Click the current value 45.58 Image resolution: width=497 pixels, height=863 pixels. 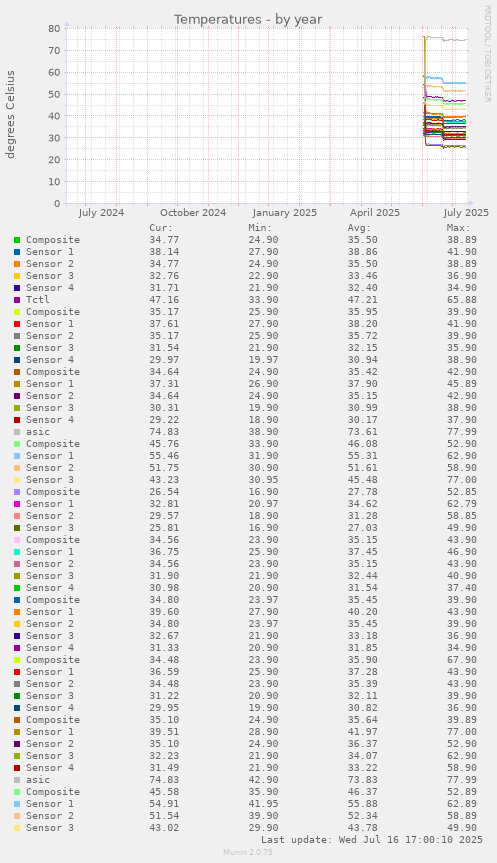click(x=164, y=792)
